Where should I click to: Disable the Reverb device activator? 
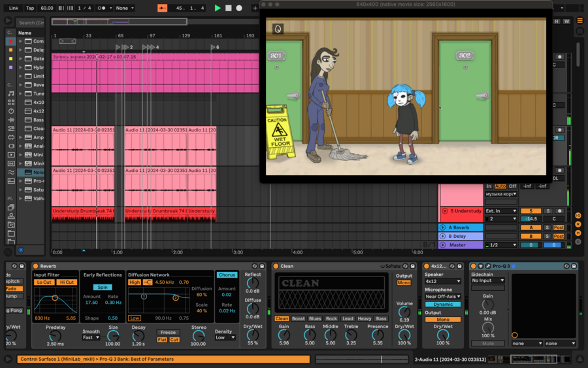pyautogui.click(x=35, y=266)
